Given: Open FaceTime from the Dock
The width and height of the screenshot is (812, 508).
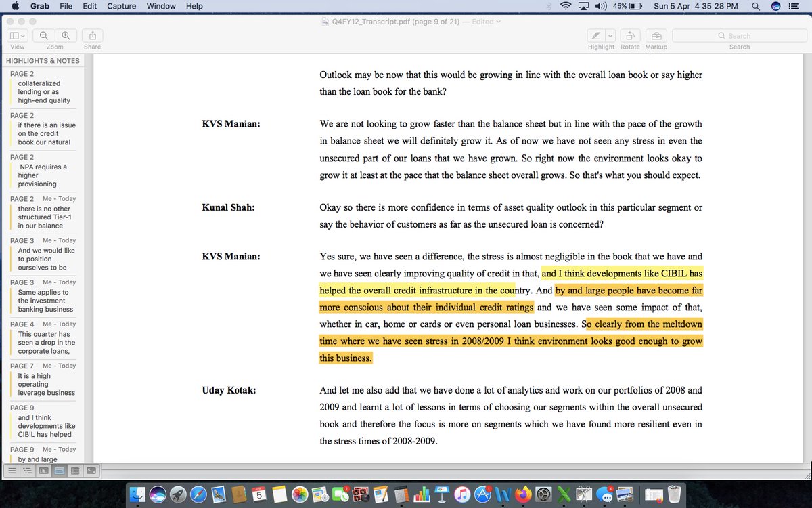Looking at the screenshot, I should pos(340,494).
